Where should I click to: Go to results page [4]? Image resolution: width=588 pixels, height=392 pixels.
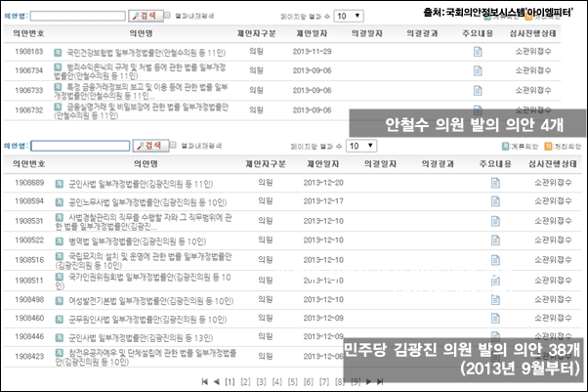click(x=276, y=382)
